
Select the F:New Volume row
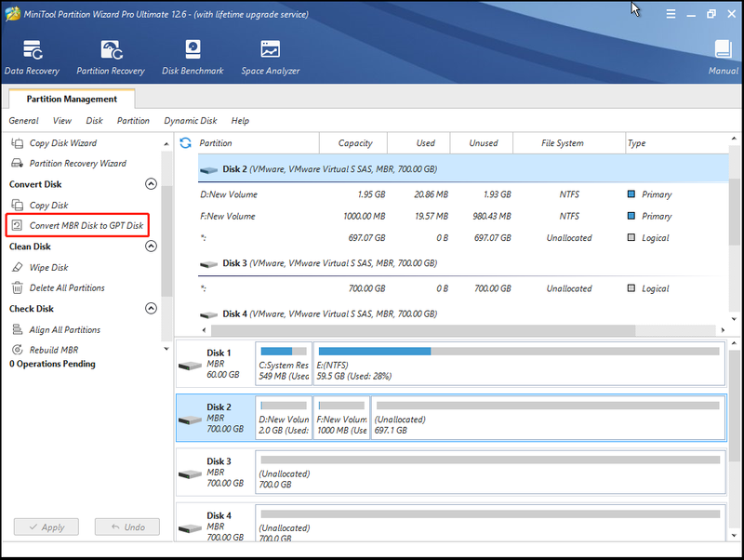coord(463,216)
